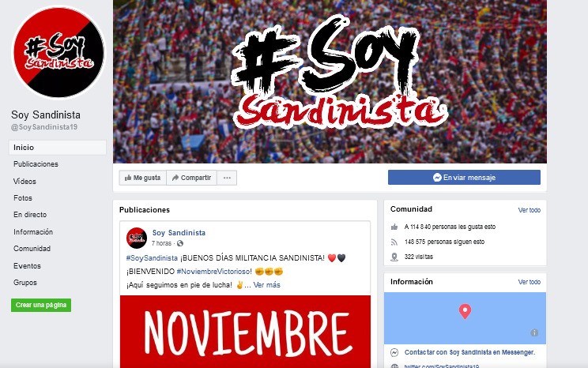Click the green Crear una página button
This screenshot has width=588, height=368.
click(41, 305)
